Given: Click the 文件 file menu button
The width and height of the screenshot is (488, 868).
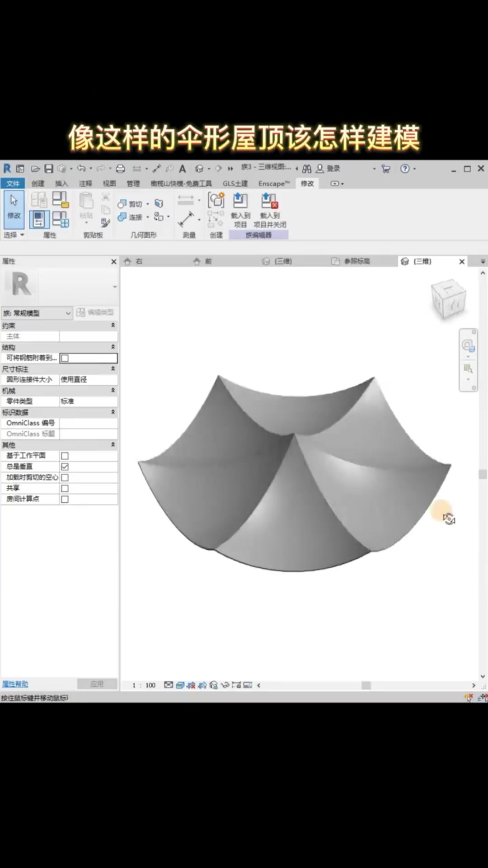Looking at the screenshot, I should point(13,184).
